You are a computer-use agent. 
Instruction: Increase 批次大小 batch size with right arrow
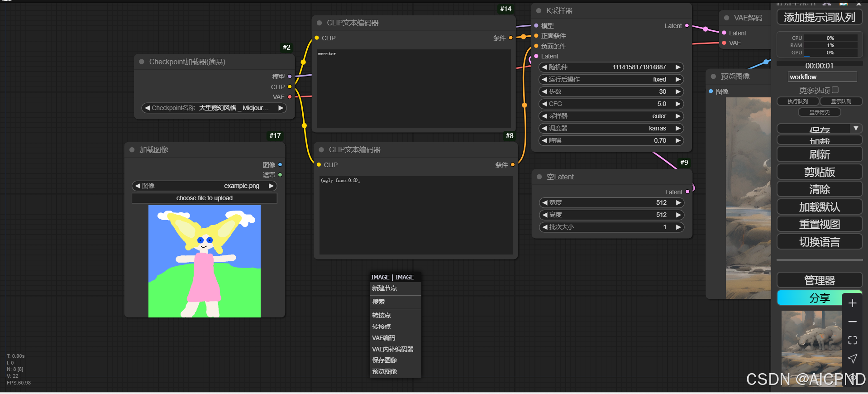coord(678,227)
